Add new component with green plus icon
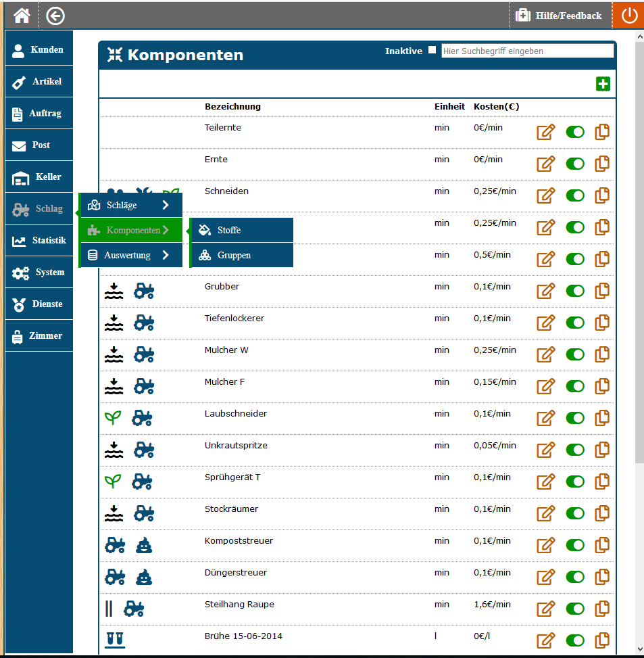This screenshot has width=644, height=658. (603, 84)
